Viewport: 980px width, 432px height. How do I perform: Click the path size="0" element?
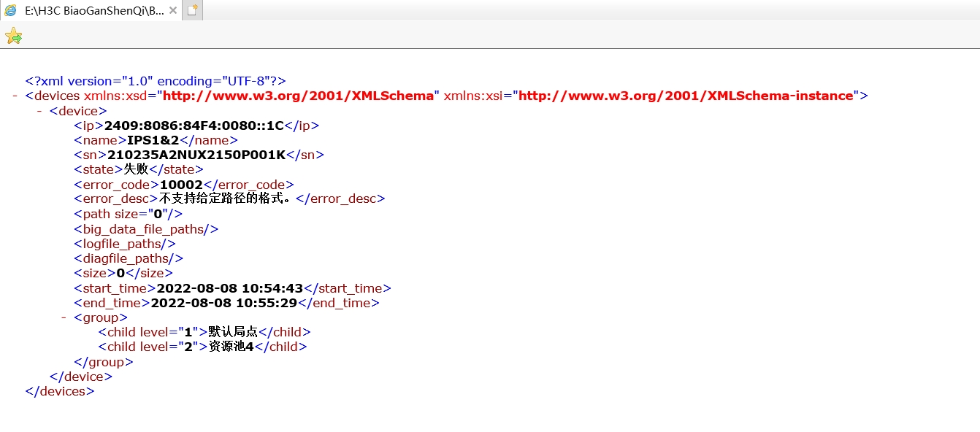[128, 214]
